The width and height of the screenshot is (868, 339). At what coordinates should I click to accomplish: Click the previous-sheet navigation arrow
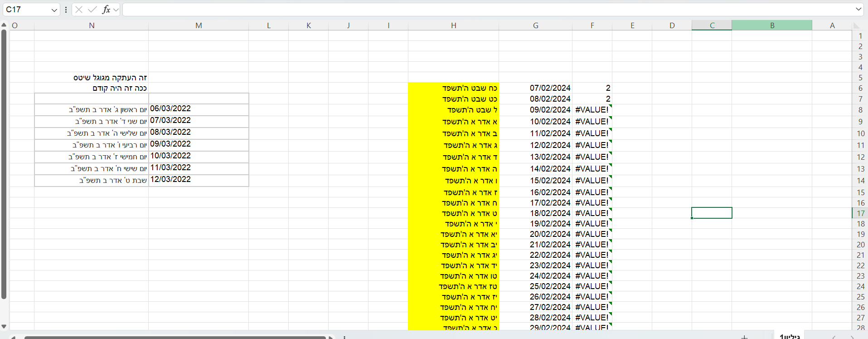pos(834,337)
